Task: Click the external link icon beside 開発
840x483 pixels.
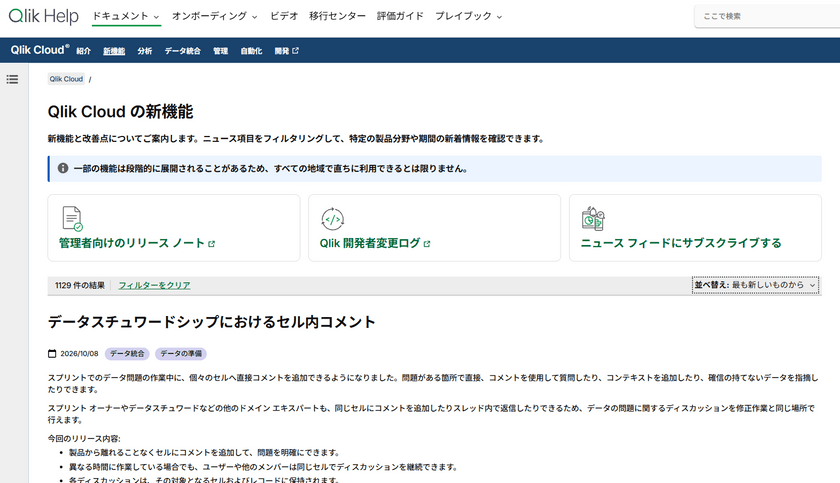Action: 295,51
